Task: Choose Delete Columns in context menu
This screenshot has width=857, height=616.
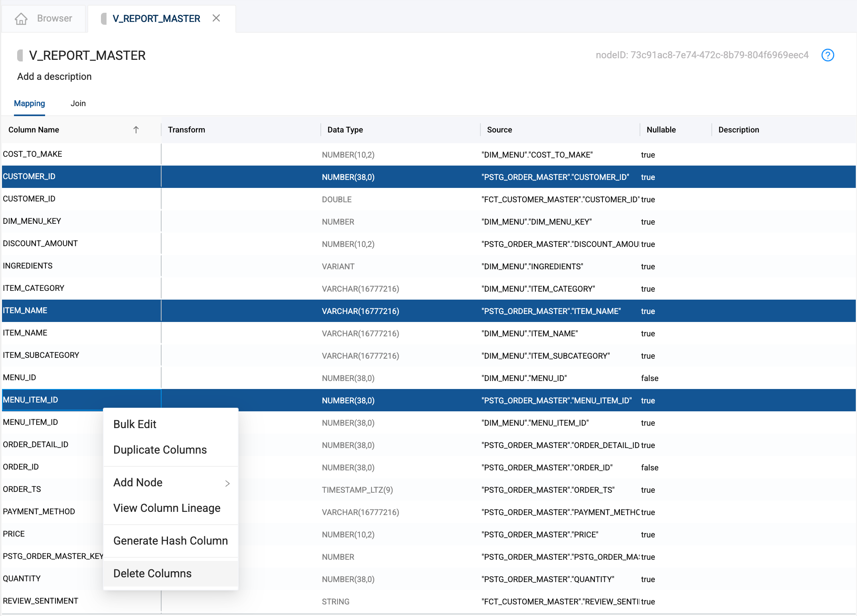Action: point(152,573)
